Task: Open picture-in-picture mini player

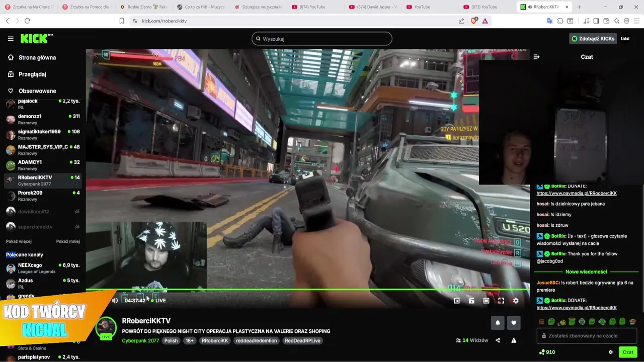Action: click(x=457, y=301)
